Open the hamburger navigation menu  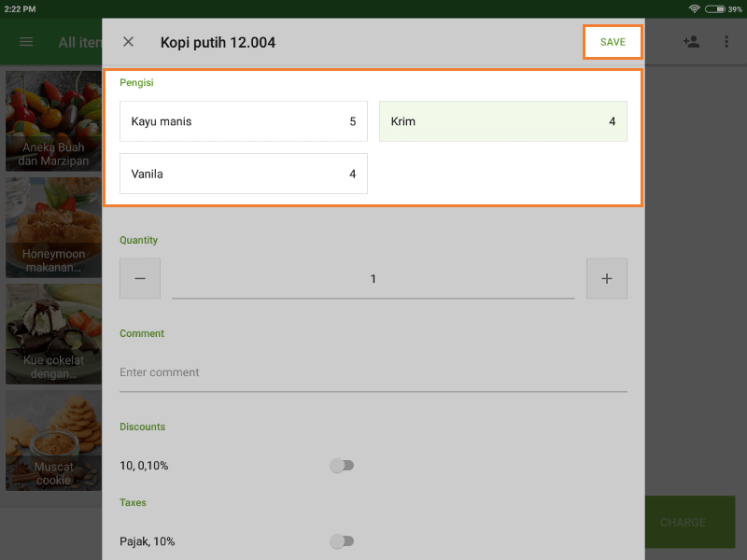tap(26, 42)
